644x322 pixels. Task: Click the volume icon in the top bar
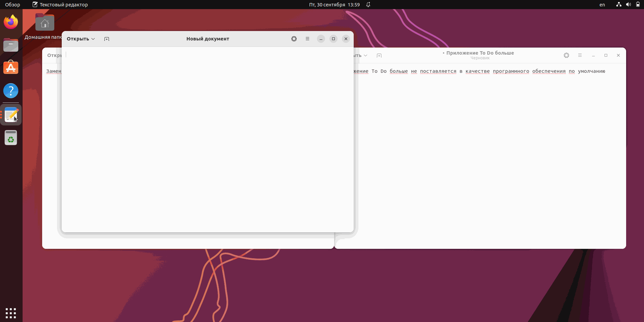point(628,5)
